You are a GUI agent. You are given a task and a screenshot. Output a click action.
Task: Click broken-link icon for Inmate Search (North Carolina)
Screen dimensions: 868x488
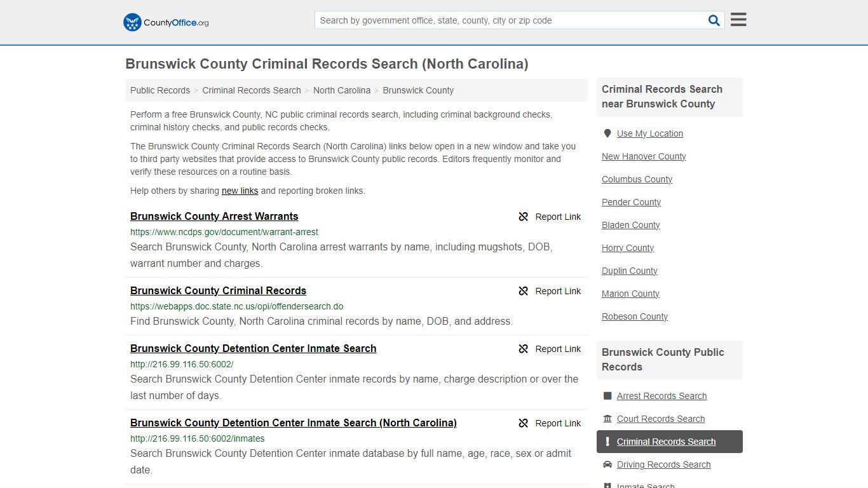(524, 423)
